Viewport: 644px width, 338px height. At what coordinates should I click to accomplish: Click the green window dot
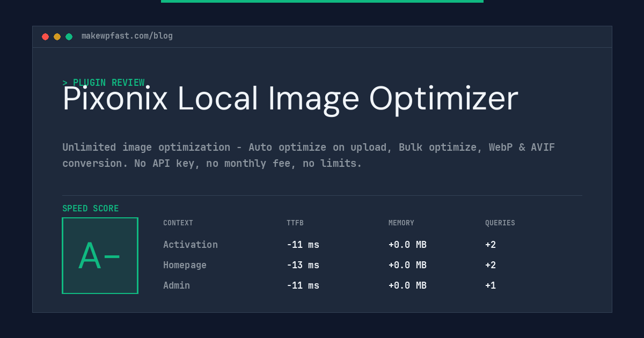pos(69,36)
